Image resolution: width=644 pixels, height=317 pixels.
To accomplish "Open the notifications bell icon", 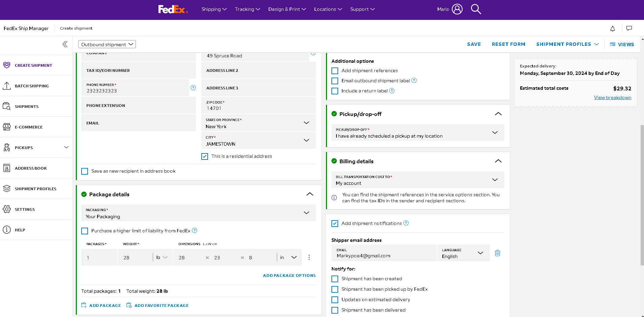I will (613, 28).
